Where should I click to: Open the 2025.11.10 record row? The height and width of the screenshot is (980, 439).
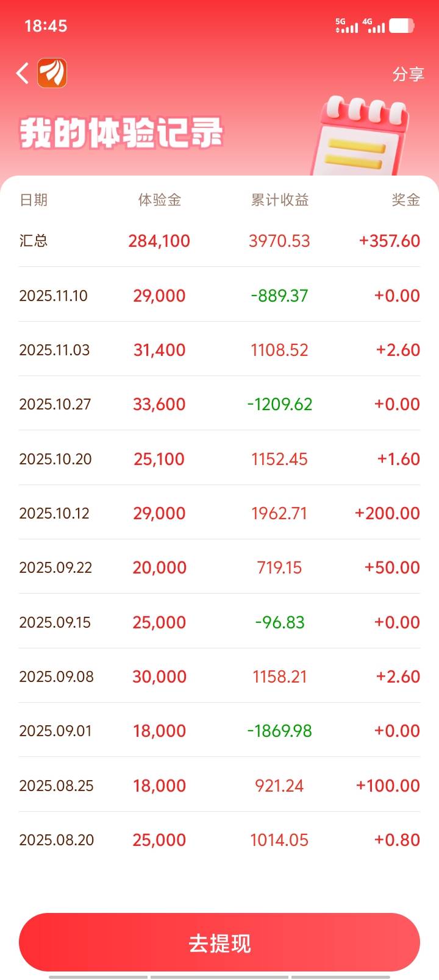point(220,296)
